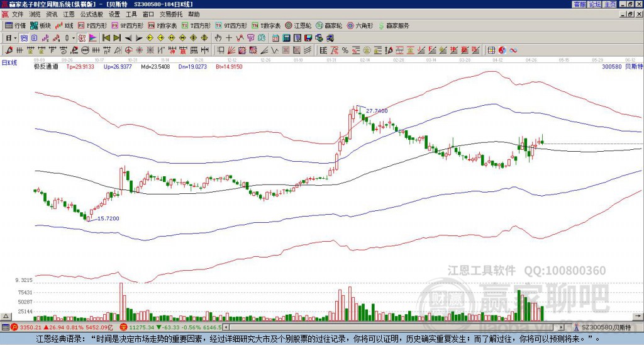The width and height of the screenshot is (644, 345).
Task: Click the 日K线 label on chart
Action: tap(9, 63)
